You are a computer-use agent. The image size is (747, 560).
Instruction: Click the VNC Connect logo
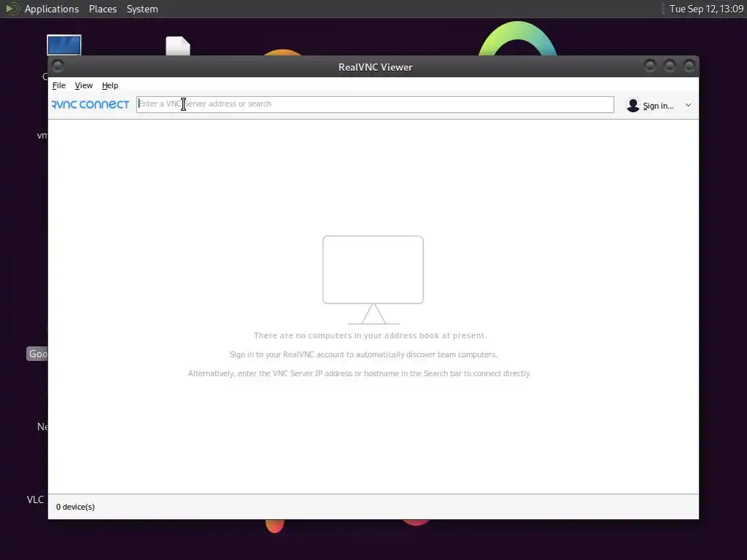[90, 104]
